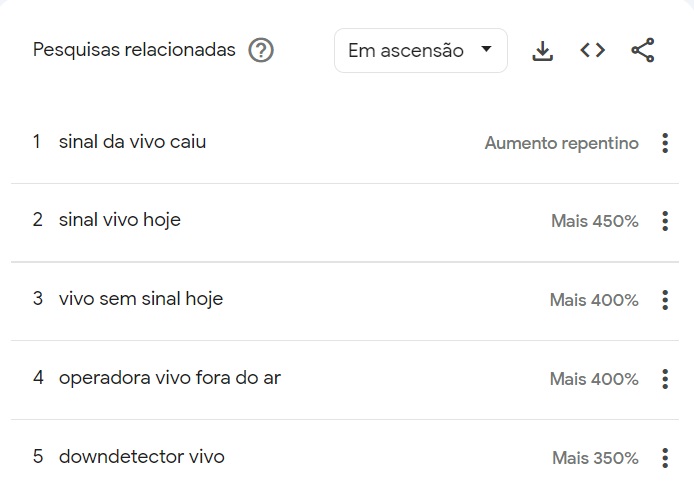Open the help icon beside Pesquisas relacionadas
The height and width of the screenshot is (490, 694).
[261, 50]
